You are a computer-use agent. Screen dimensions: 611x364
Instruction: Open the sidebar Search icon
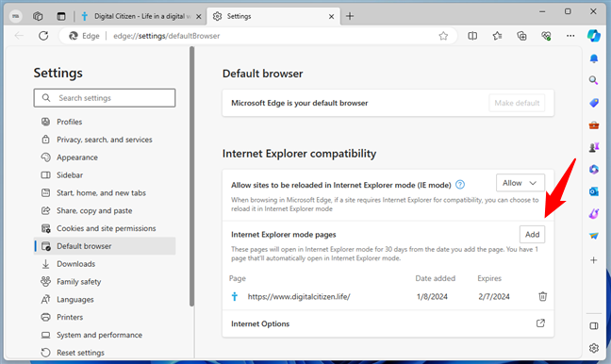tap(593, 80)
